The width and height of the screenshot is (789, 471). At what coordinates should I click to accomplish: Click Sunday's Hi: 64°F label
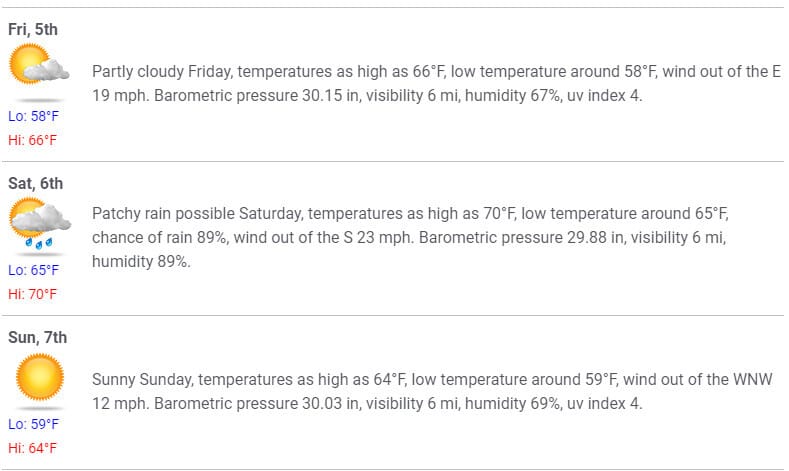32,448
